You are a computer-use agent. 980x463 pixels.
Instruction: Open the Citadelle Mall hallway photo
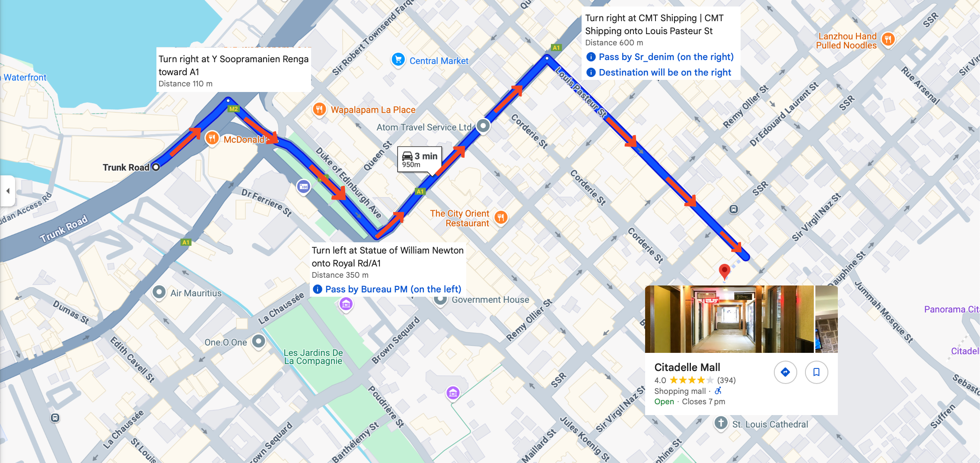[x=729, y=319]
